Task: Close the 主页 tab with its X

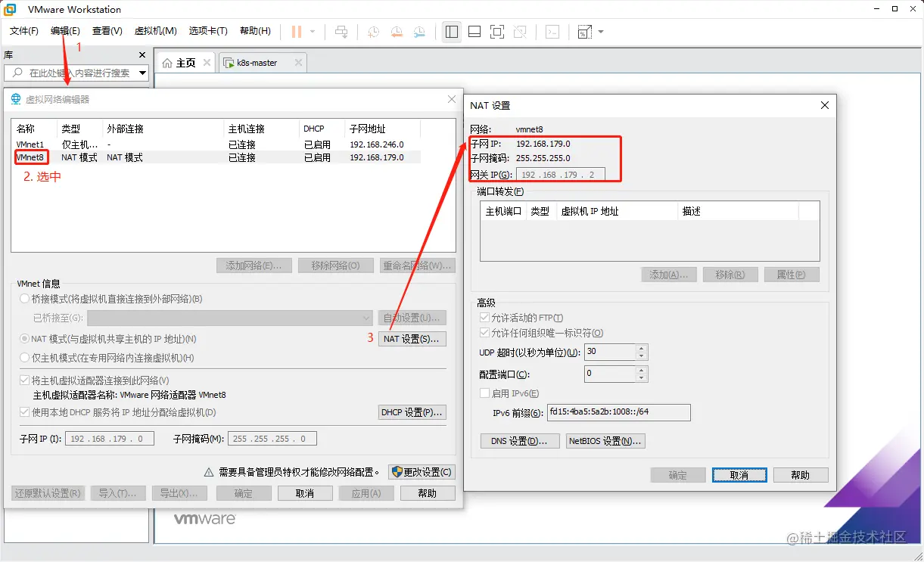Action: (x=207, y=63)
